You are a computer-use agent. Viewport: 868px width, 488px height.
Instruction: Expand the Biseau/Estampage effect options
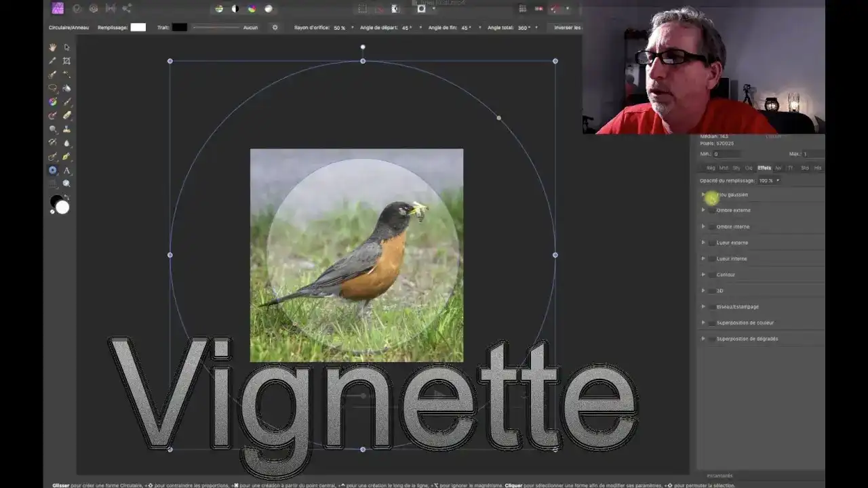pyautogui.click(x=703, y=306)
